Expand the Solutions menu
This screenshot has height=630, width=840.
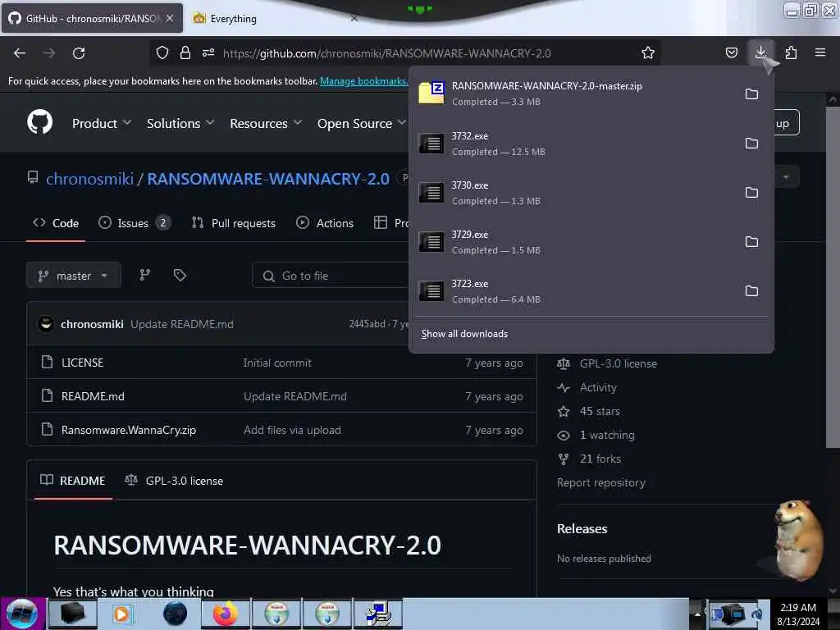point(180,123)
